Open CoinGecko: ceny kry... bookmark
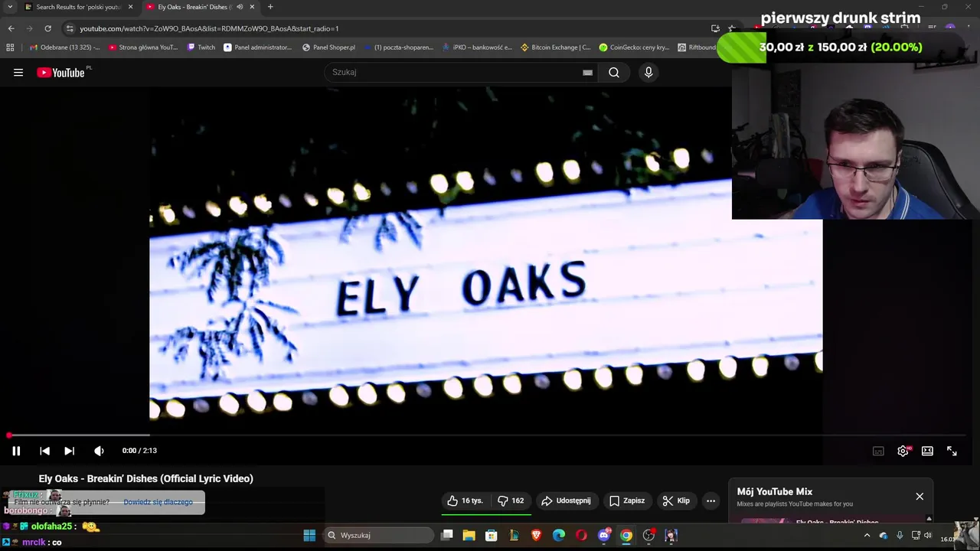 point(634,47)
